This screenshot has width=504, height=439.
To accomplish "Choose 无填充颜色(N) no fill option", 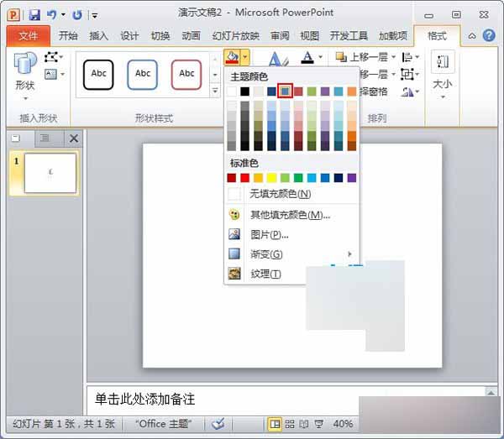I will [x=291, y=194].
